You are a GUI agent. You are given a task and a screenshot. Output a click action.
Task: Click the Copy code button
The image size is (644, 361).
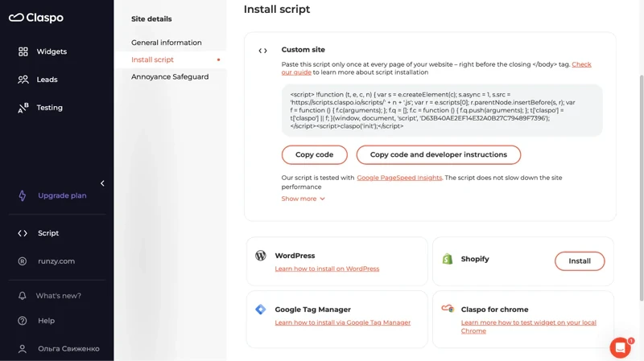pos(314,154)
